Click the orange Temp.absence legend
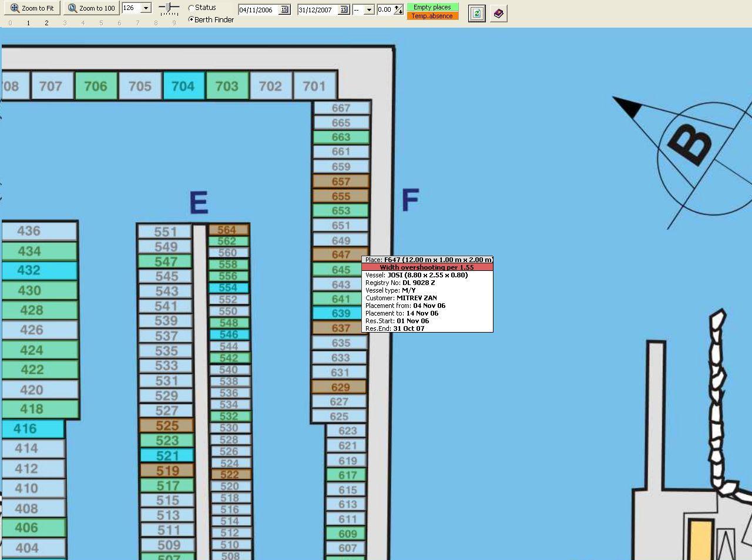This screenshot has width=752, height=560. click(x=432, y=16)
